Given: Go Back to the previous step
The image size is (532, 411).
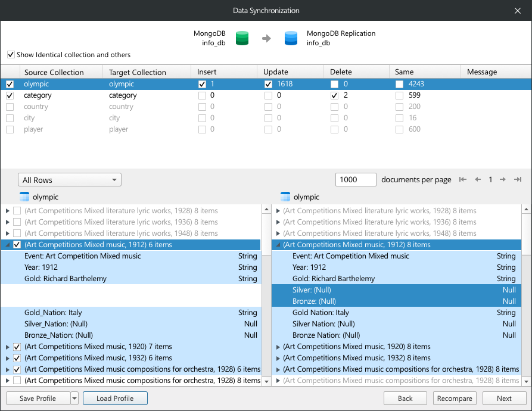Looking at the screenshot, I should click(405, 398).
